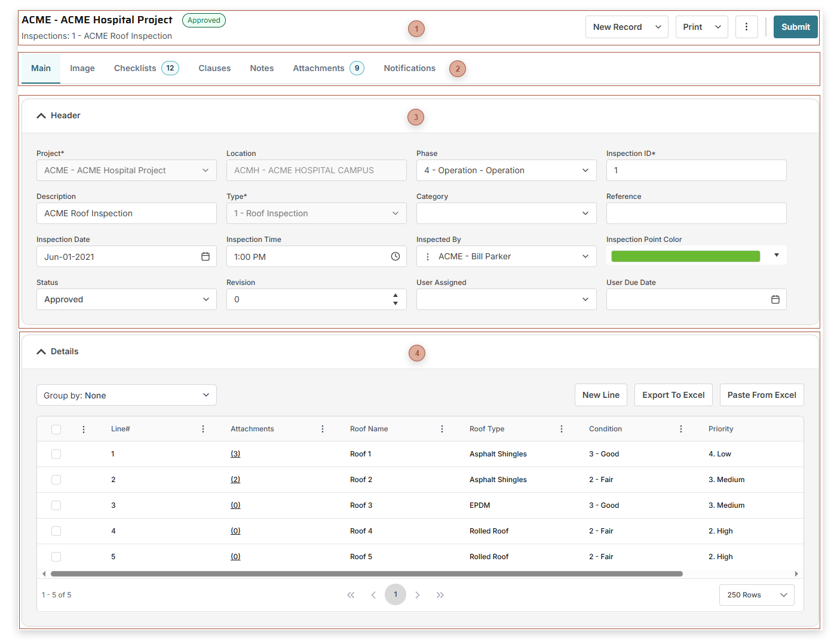Go to the first page of results
The width and height of the screenshot is (834, 644).
(351, 595)
